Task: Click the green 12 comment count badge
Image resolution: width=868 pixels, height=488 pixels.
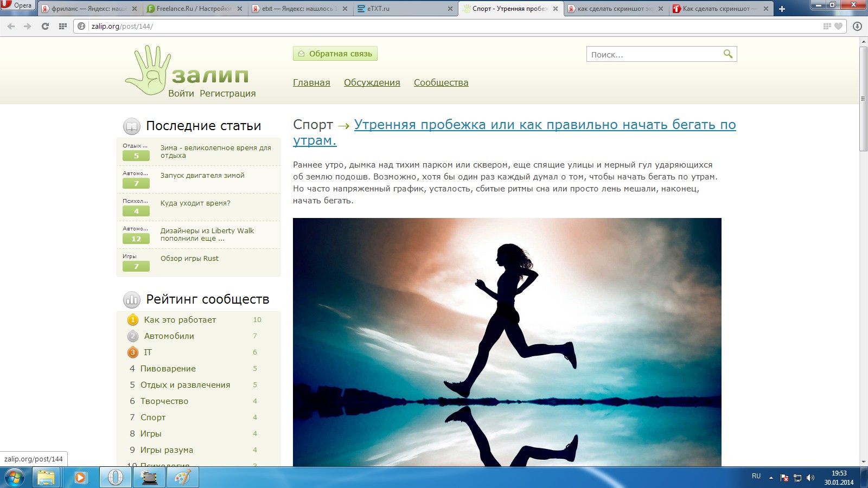Action: point(136,239)
